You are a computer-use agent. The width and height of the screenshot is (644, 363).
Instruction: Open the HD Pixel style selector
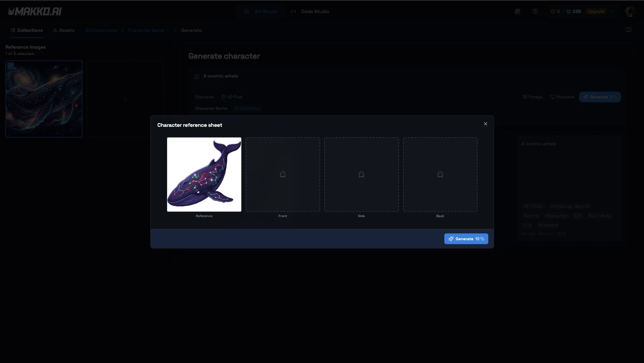point(232,97)
